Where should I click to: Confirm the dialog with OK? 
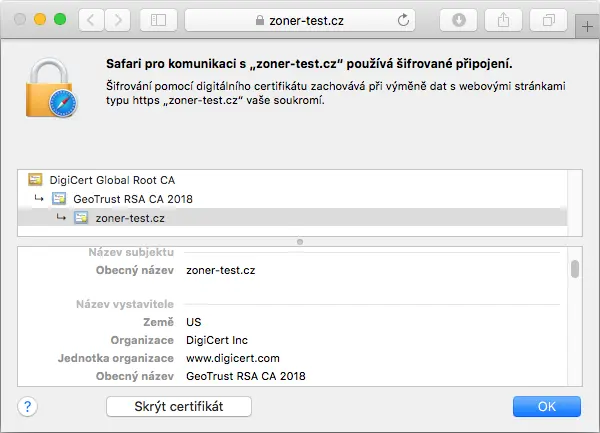547,406
